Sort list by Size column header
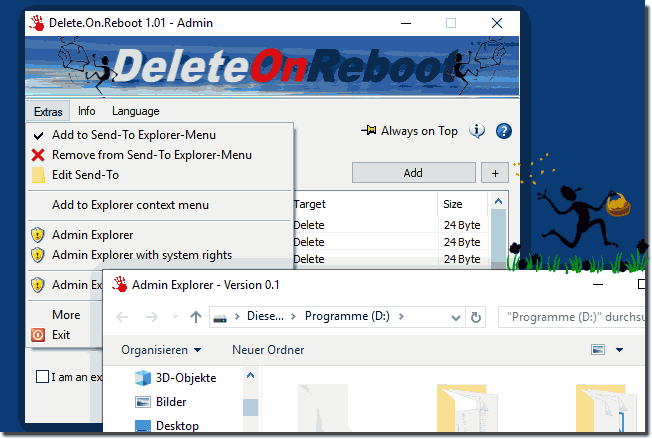 pos(462,204)
